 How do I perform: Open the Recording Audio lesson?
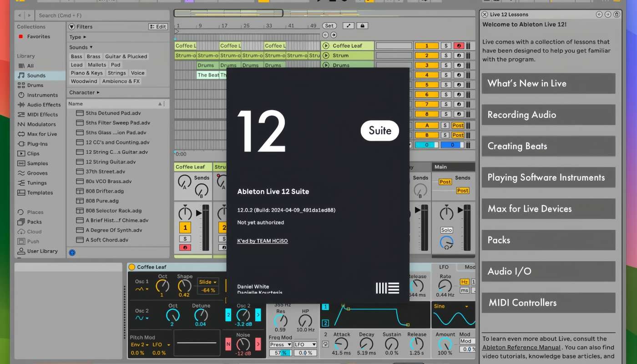click(548, 115)
